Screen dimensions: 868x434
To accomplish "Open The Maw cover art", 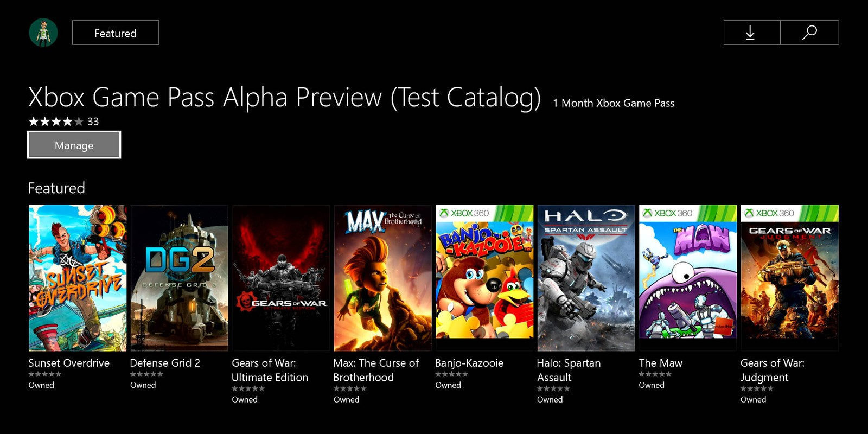I will [688, 278].
